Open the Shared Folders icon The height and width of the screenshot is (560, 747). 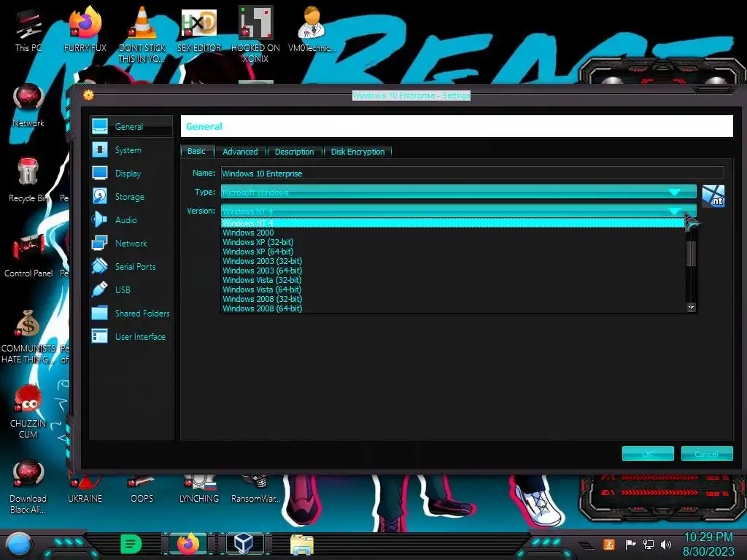point(100,313)
